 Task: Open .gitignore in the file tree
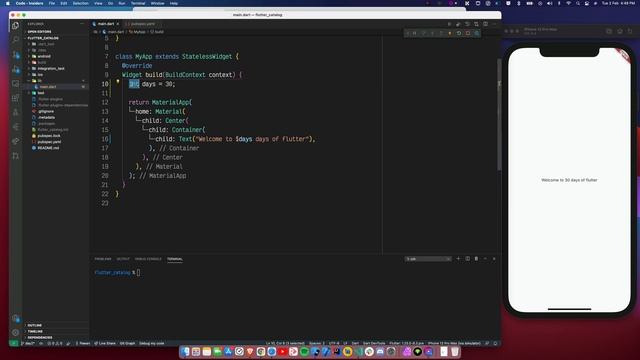(x=46, y=111)
